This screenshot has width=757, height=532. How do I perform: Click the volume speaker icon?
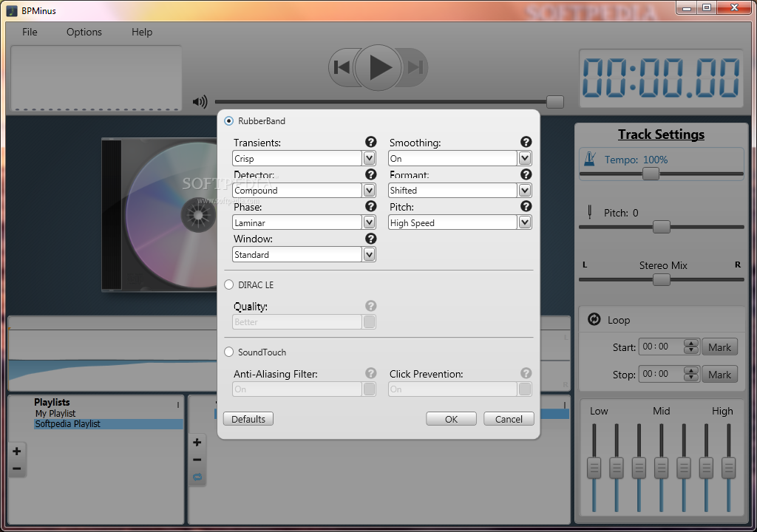tap(200, 102)
